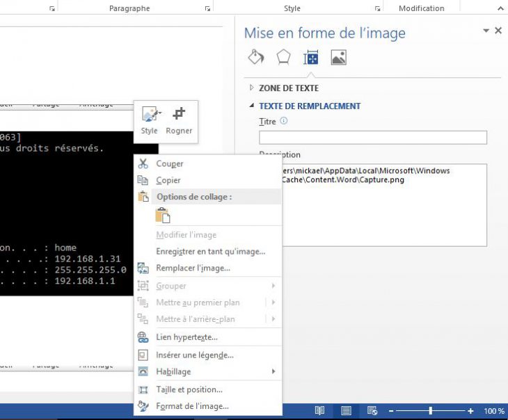Image resolution: width=508 pixels, height=420 pixels.
Task: Open the Habillage submenu arrow
Action: click(273, 371)
